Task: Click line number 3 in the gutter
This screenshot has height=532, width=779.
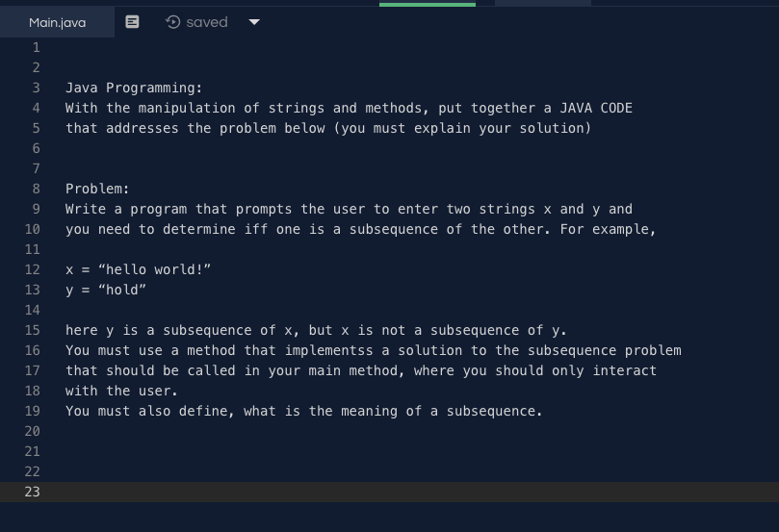Action: [37, 88]
